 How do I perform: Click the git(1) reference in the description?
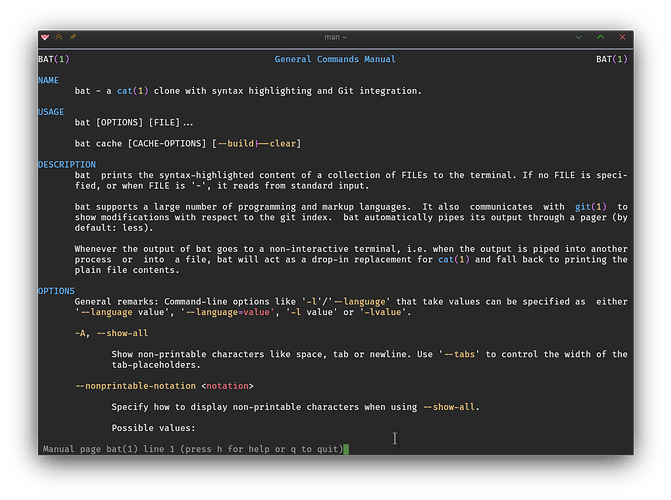pos(577,207)
